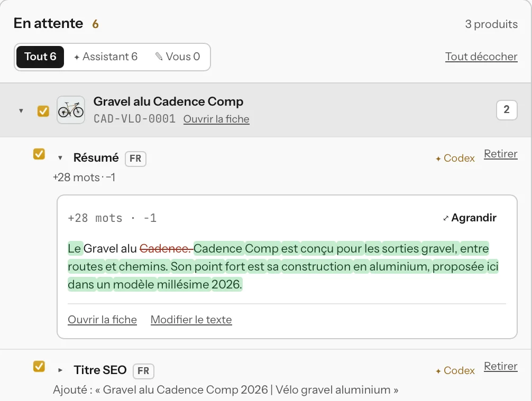This screenshot has width=532, height=401.
Task: Select the Tout 6 filter tab
Action: (40, 57)
